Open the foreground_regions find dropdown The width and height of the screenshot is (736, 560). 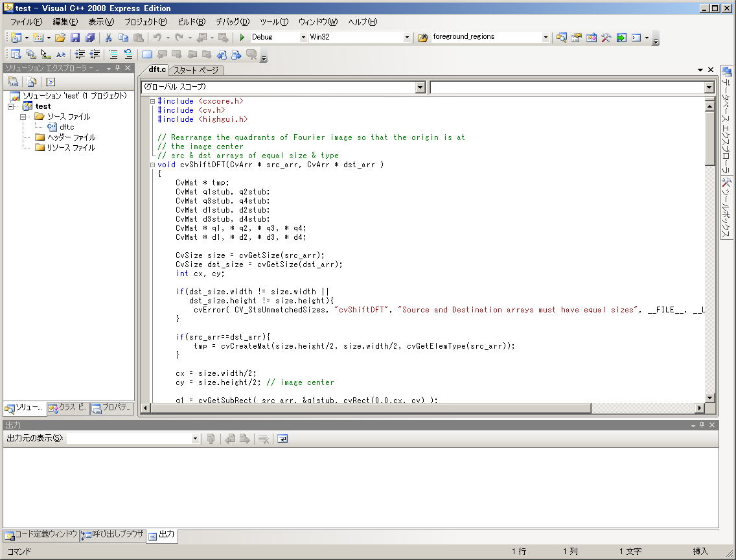(x=546, y=37)
